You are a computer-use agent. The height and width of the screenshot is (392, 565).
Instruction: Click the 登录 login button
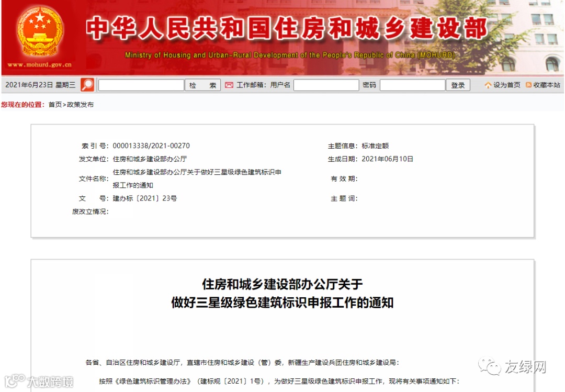tap(458, 85)
